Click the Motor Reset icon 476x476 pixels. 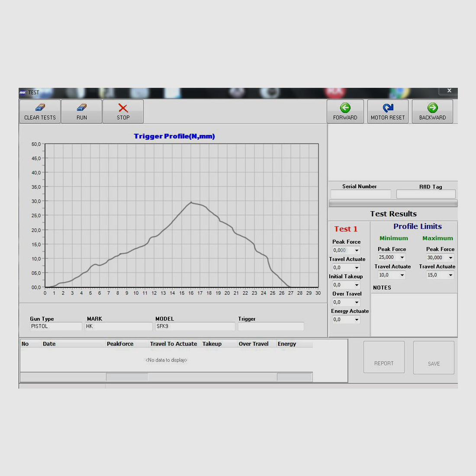[388, 108]
